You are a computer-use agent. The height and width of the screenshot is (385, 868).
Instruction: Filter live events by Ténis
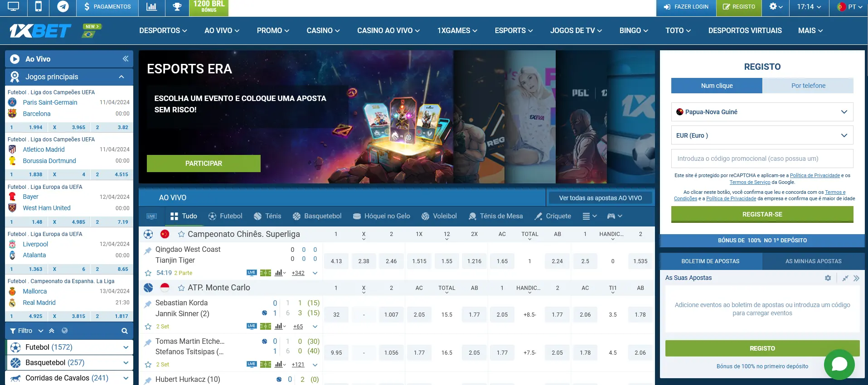(x=267, y=217)
